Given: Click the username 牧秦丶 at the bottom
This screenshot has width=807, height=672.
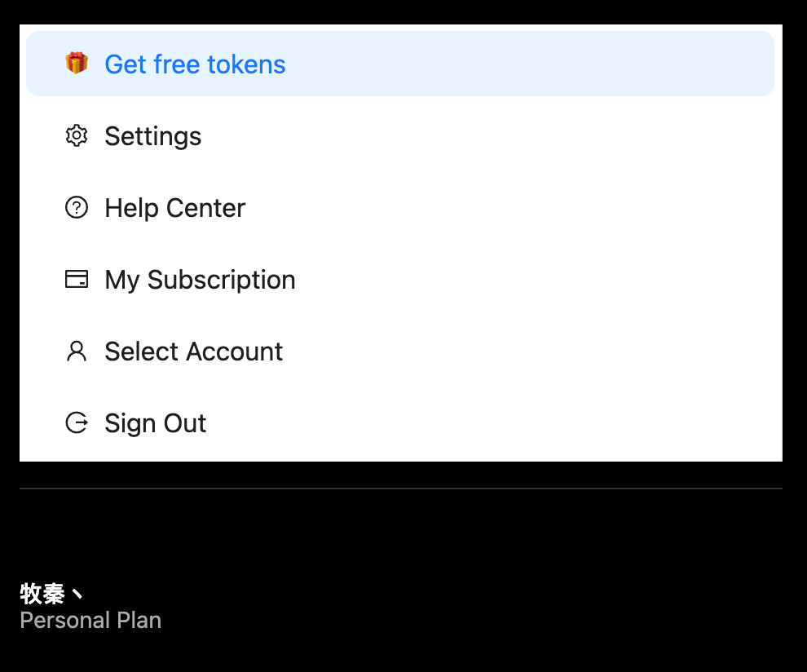Looking at the screenshot, I should click(x=52, y=594).
